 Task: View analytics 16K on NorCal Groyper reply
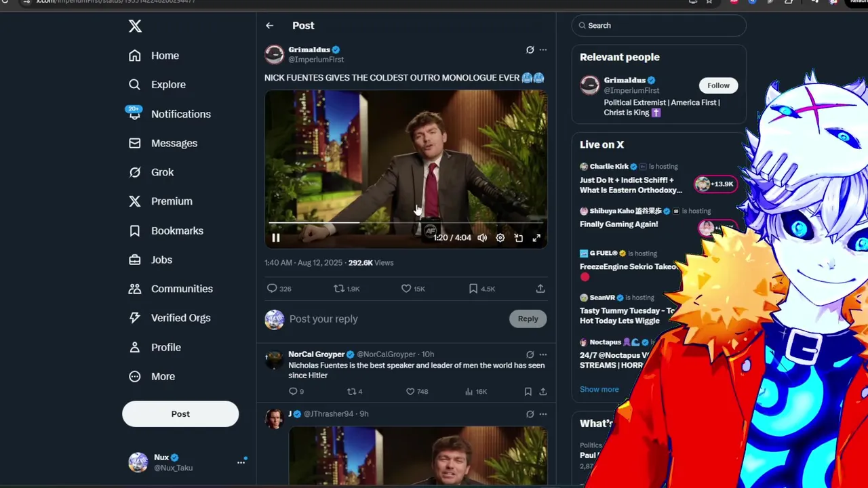pos(477,391)
